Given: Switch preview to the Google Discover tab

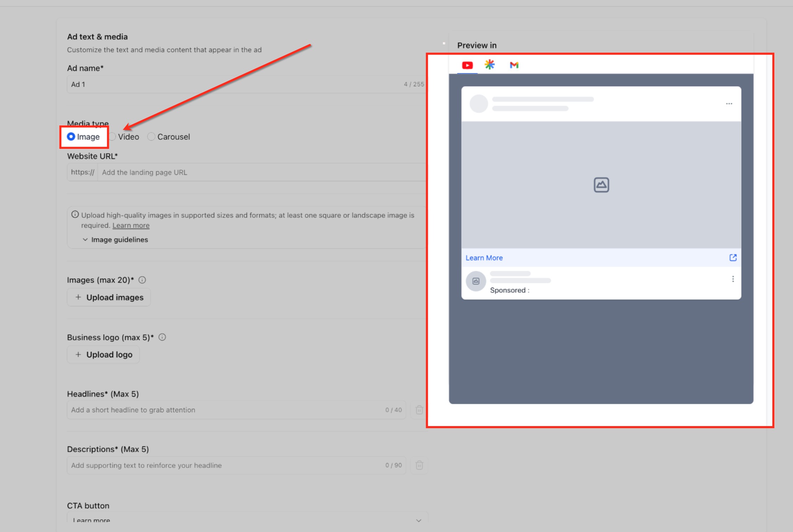Looking at the screenshot, I should [x=489, y=64].
